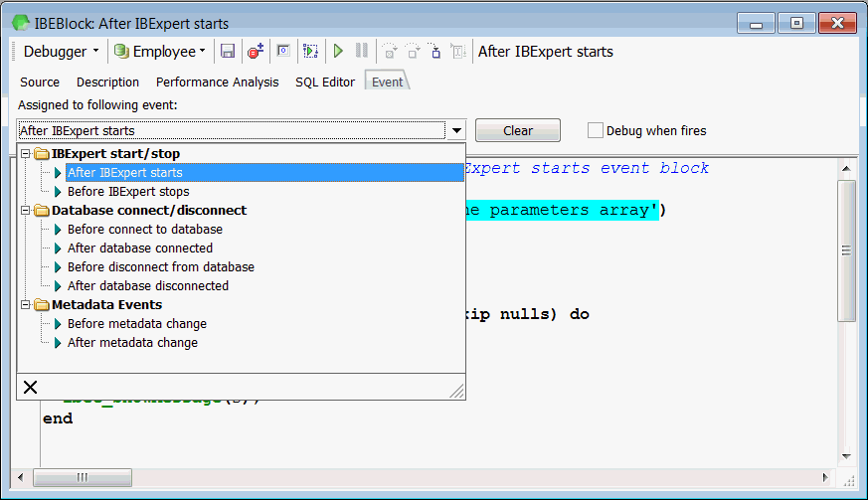This screenshot has width=868, height=500.
Task: Select After database disconnected event
Action: point(148,285)
